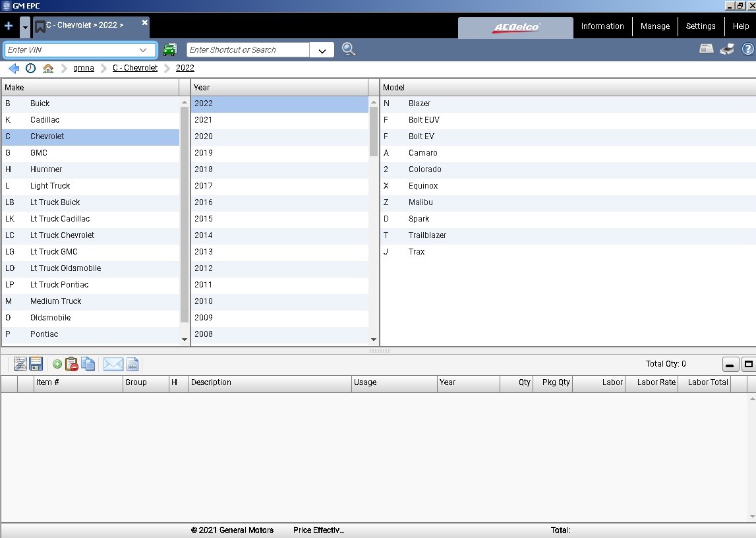
Task: Click the Year list scrollbar thumb
Action: tap(374, 131)
